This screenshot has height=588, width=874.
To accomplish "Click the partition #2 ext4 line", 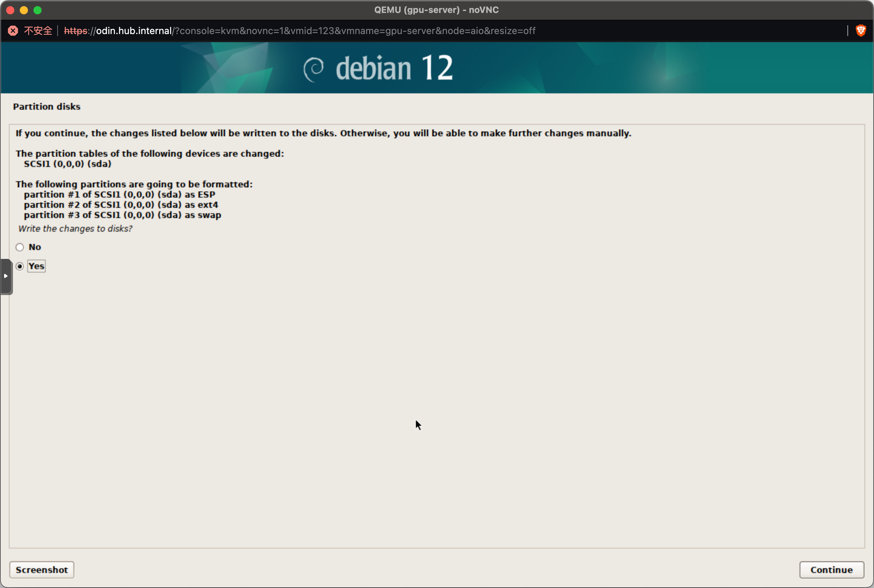I will click(x=121, y=205).
